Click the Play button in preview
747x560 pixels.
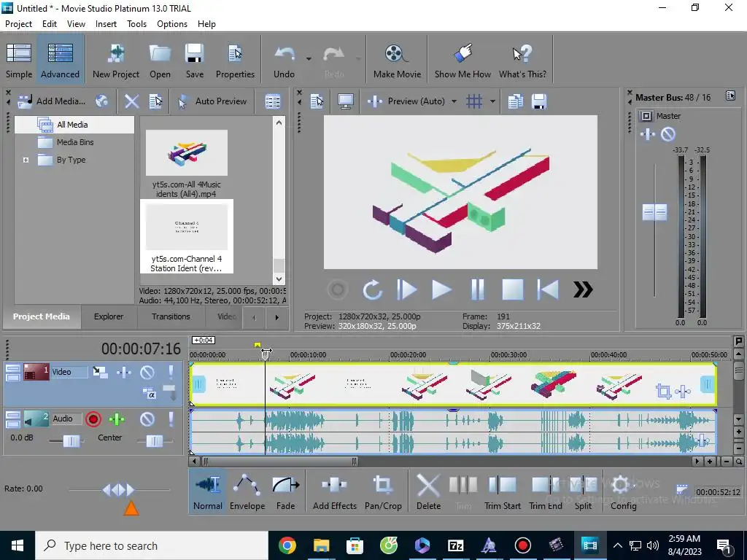441,289
